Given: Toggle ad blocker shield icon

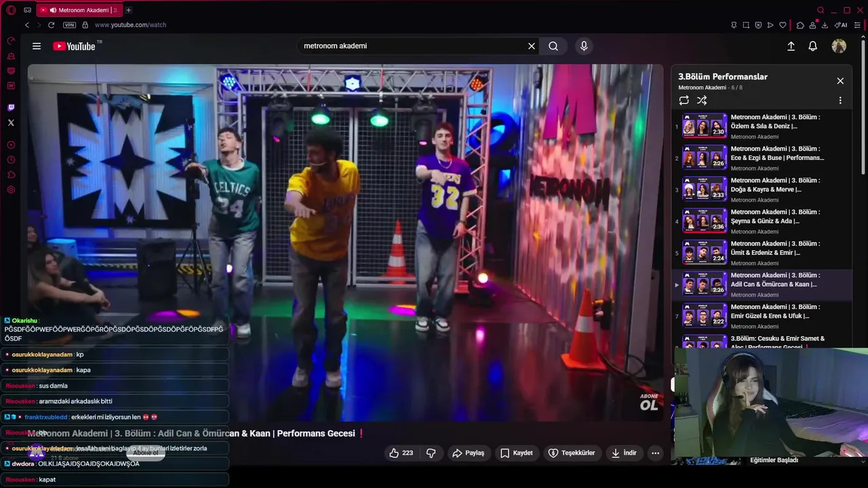Looking at the screenshot, I should point(758,25).
